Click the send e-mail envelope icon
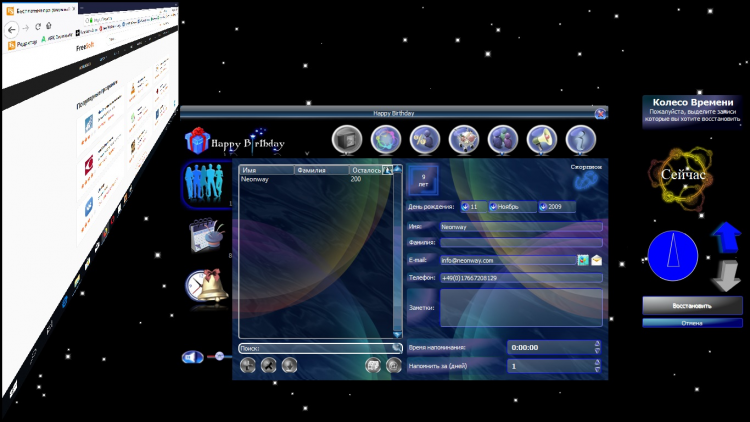This screenshot has height=422, width=750. tap(596, 260)
